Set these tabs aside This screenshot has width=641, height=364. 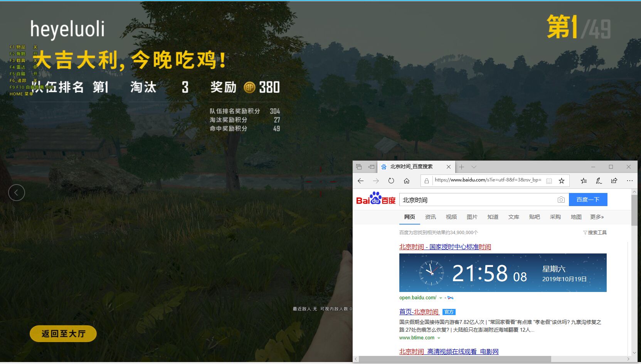(371, 167)
